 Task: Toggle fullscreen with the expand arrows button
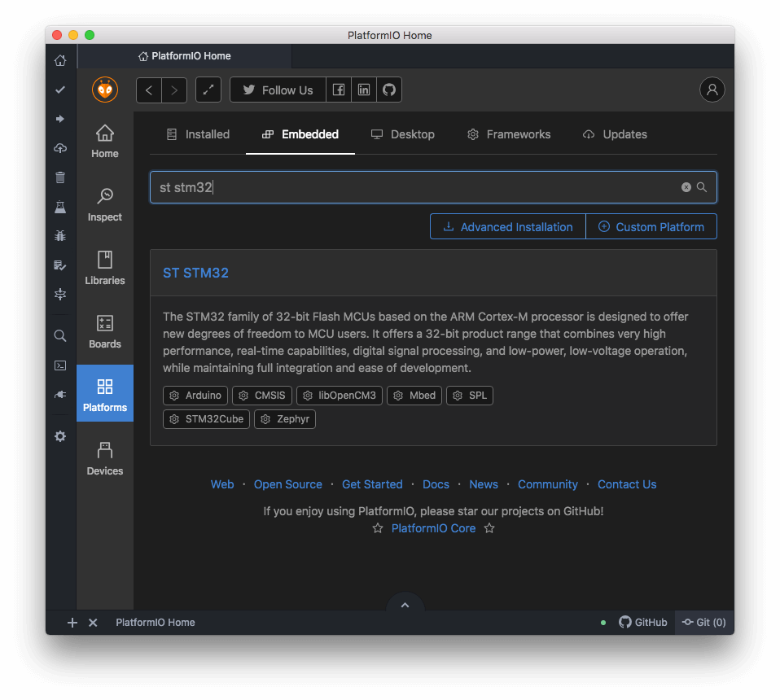click(x=208, y=90)
